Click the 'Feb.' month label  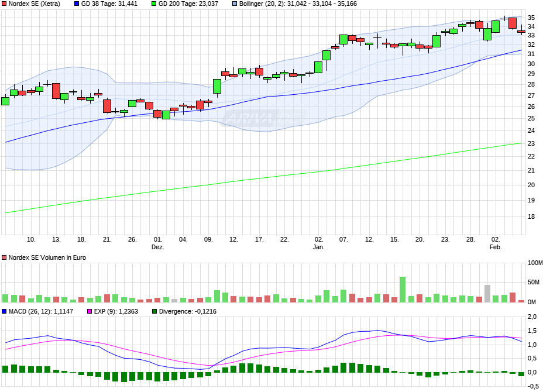click(496, 247)
